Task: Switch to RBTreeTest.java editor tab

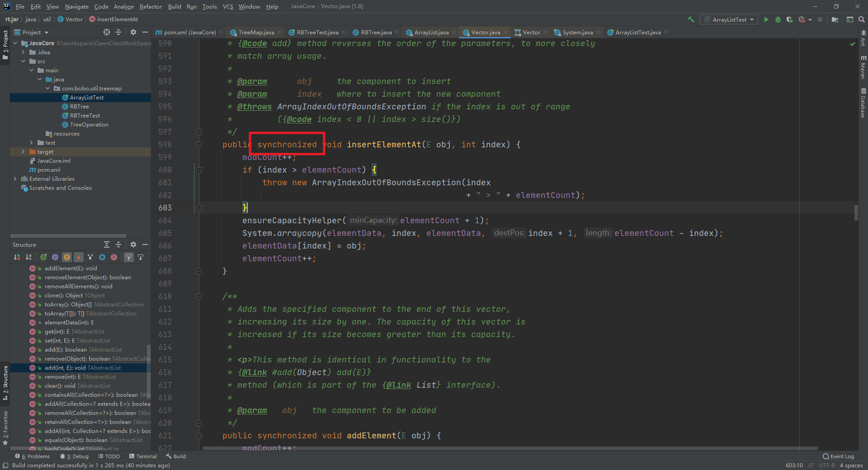Action: click(317, 32)
